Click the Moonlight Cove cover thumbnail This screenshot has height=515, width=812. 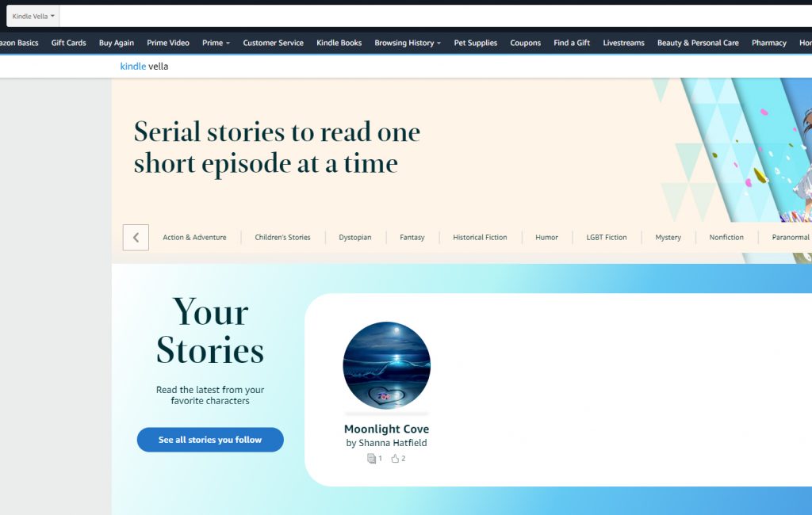click(x=386, y=366)
